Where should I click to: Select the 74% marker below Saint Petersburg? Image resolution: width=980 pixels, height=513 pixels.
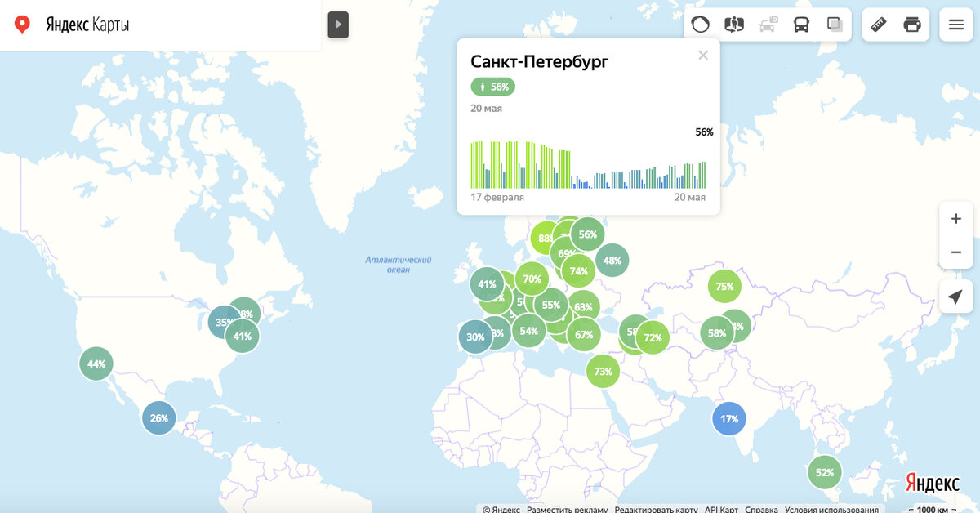579,271
